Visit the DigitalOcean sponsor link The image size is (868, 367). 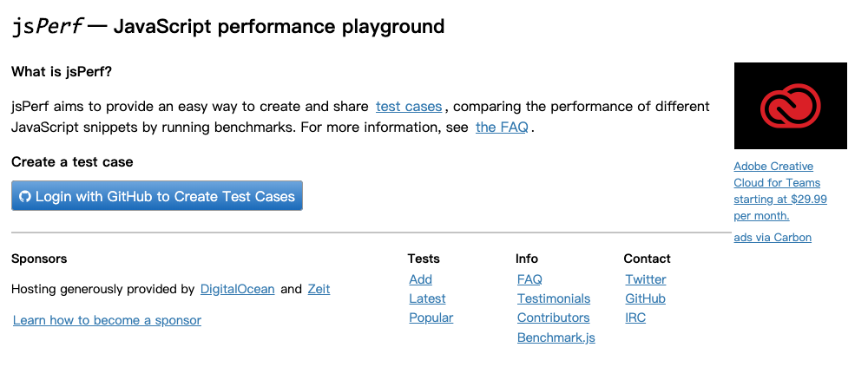237,289
